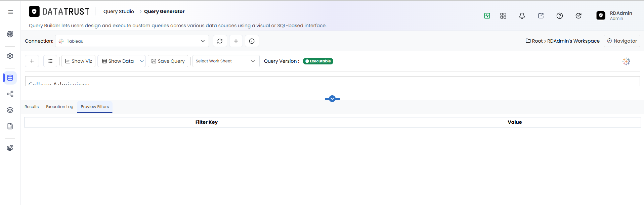Collapse the query editor with the blue chevron

coord(332,99)
